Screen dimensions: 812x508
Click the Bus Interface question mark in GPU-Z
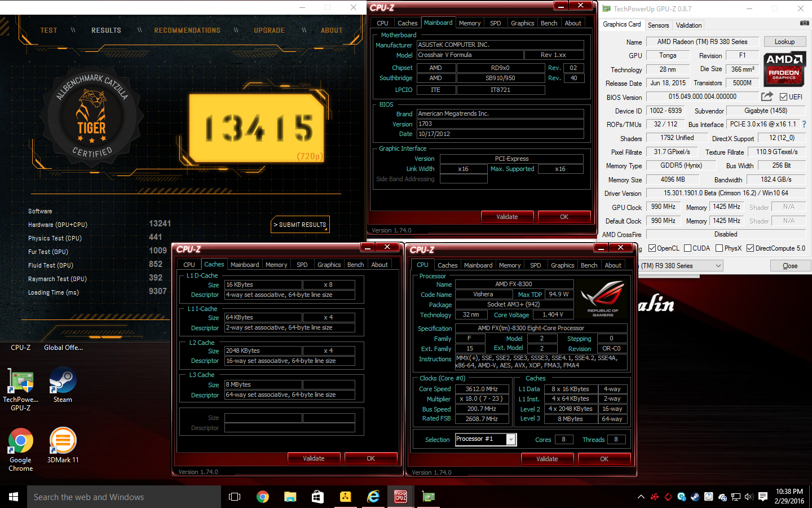pyautogui.click(x=804, y=124)
